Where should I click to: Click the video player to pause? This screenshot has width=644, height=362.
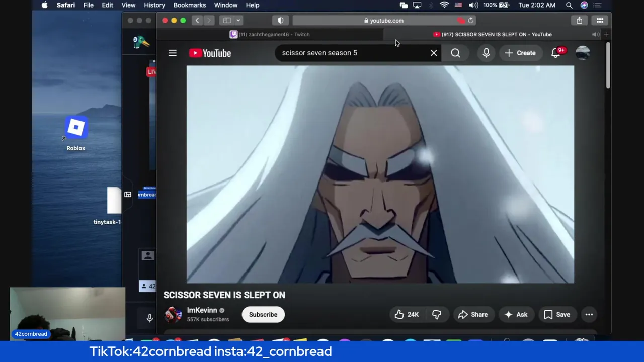pos(380,174)
